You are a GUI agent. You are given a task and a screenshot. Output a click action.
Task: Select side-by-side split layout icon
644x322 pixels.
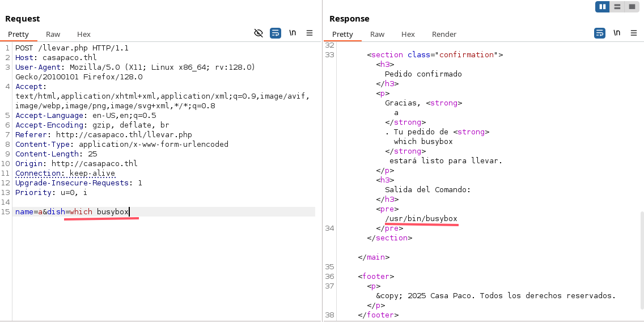[602, 7]
